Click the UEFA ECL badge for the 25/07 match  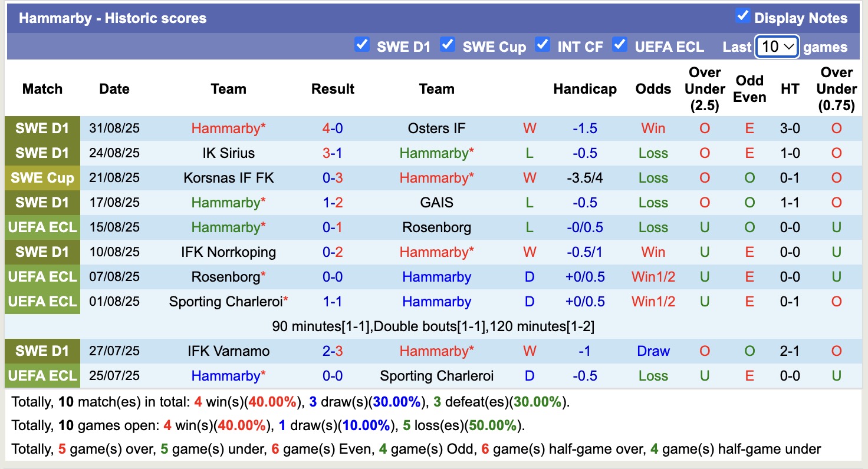[42, 375]
